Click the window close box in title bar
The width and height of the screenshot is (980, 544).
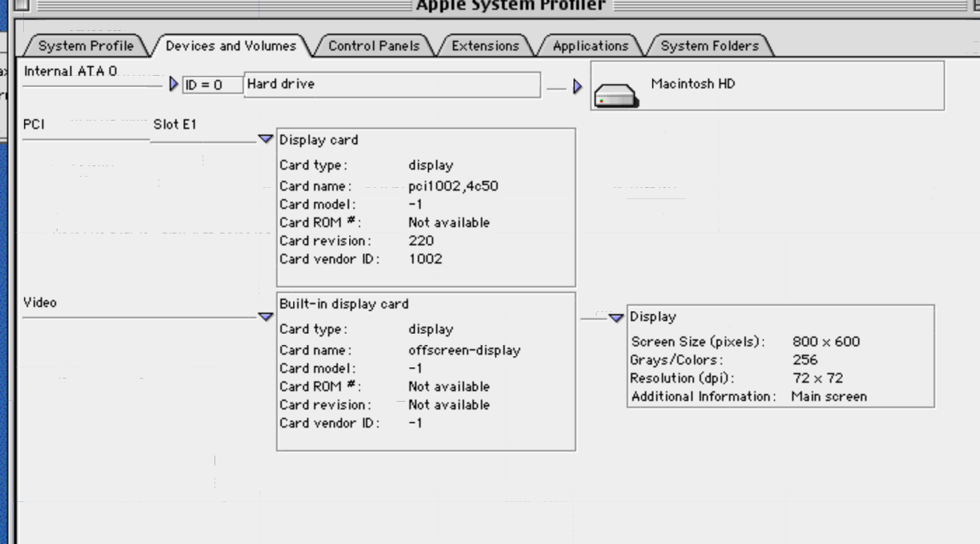point(22,5)
